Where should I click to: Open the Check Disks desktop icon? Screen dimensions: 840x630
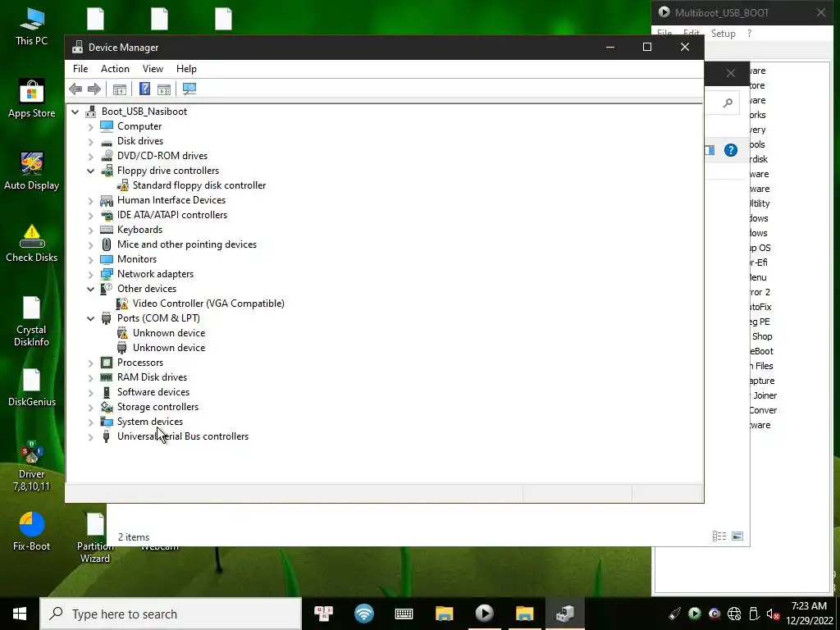point(32,244)
